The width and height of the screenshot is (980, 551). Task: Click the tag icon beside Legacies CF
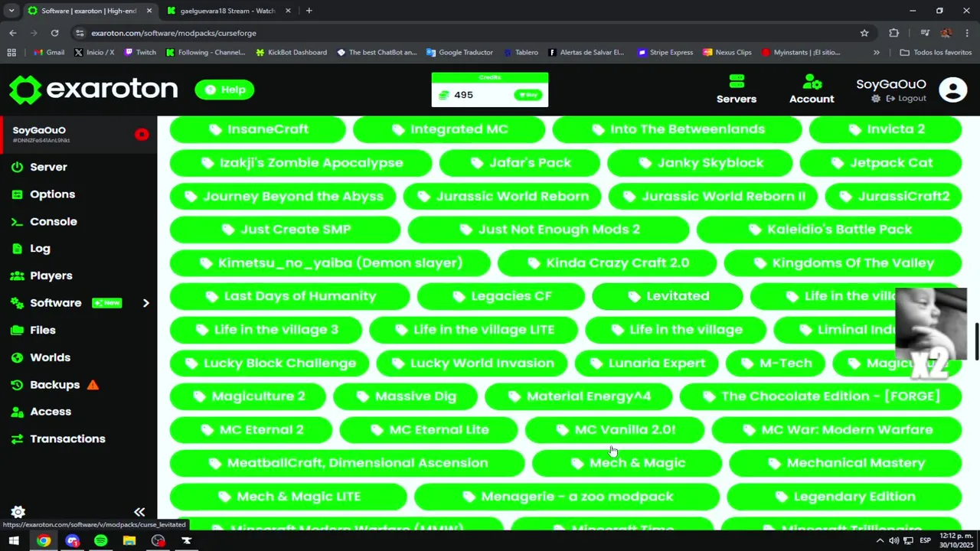pos(459,296)
